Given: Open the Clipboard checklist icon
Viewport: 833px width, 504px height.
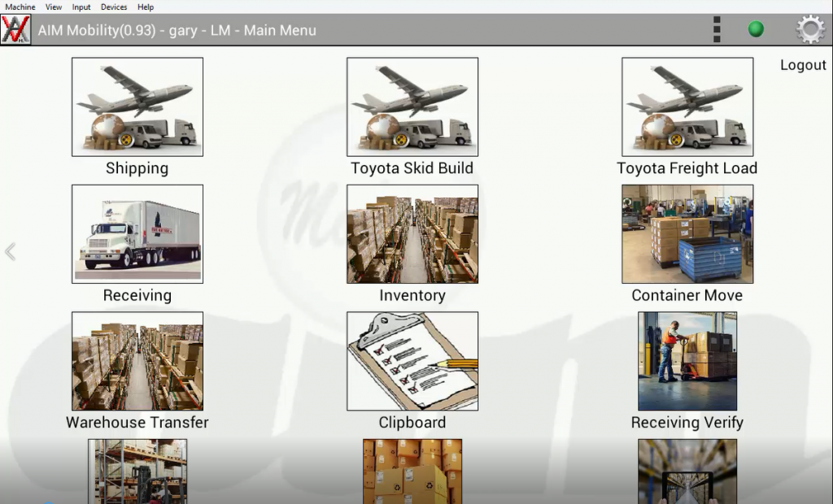Looking at the screenshot, I should (x=412, y=361).
